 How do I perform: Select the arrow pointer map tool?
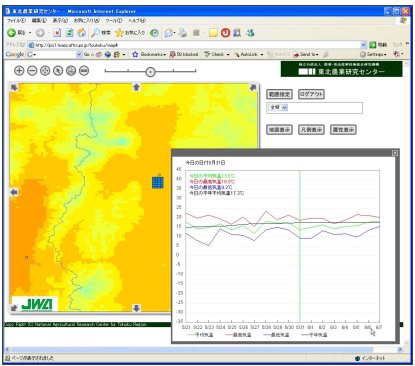(x=58, y=71)
